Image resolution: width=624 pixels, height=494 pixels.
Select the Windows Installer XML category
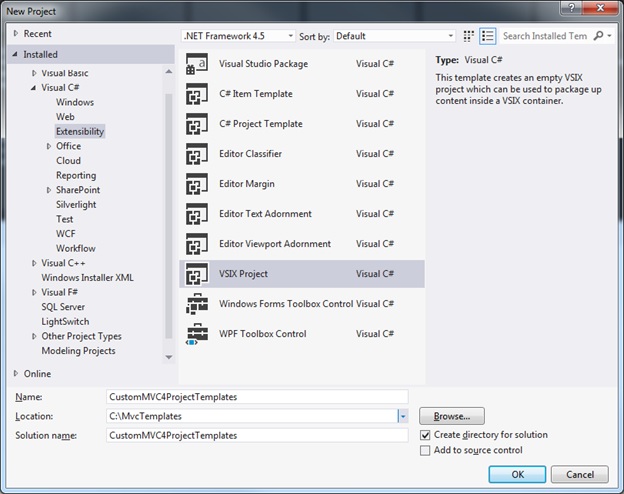[x=87, y=278]
